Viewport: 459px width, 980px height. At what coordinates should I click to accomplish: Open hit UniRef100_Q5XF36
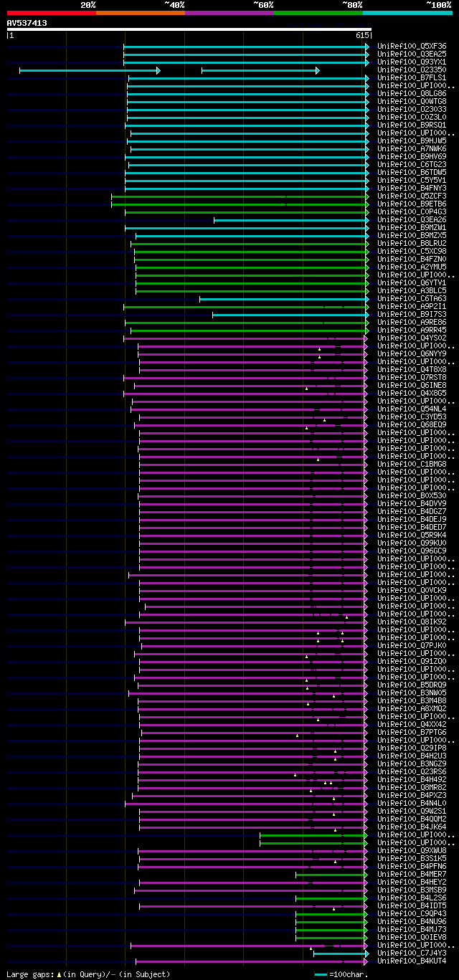(412, 46)
